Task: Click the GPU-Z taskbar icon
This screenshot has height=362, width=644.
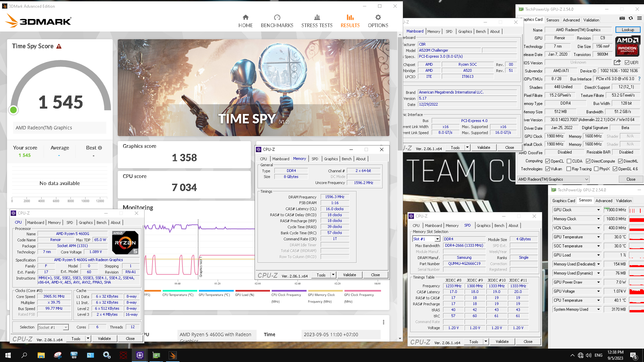Action: (x=156, y=355)
